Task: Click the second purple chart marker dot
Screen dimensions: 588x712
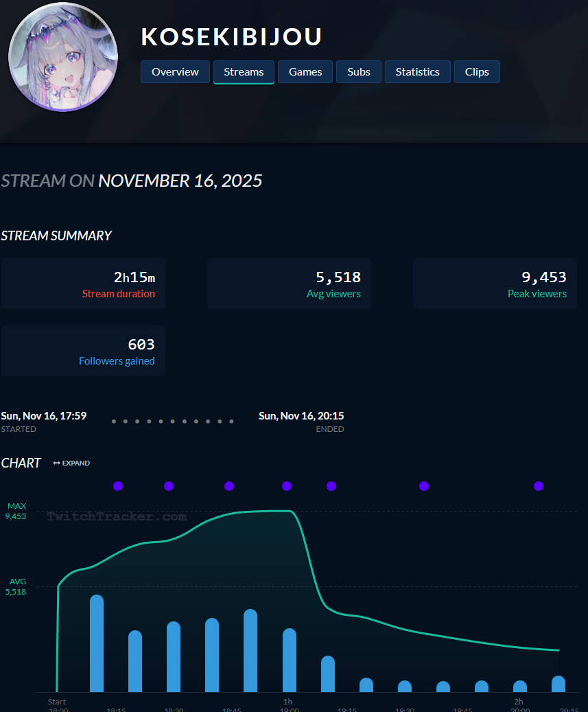Action: click(169, 486)
